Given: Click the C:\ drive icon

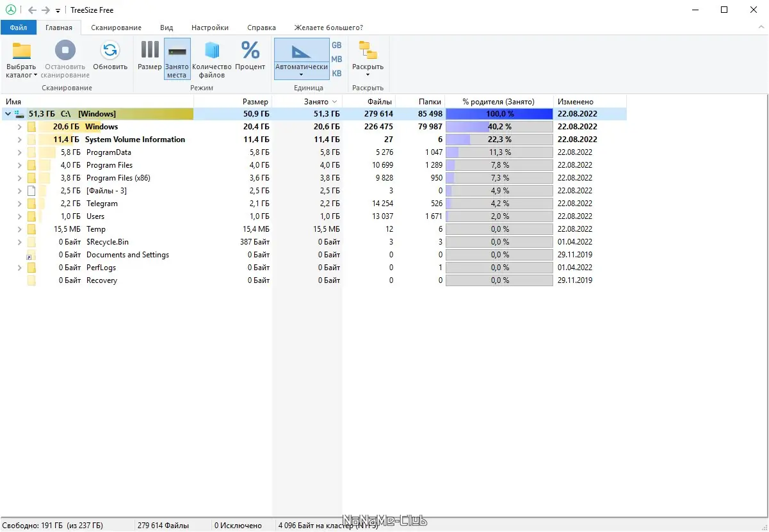Looking at the screenshot, I should [19, 114].
